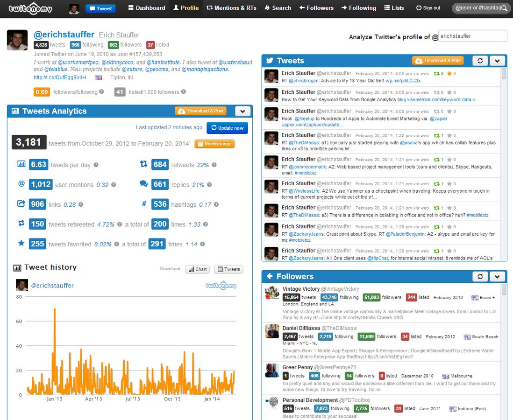
Task: Click the blue Tweet button
Action: click(101, 8)
